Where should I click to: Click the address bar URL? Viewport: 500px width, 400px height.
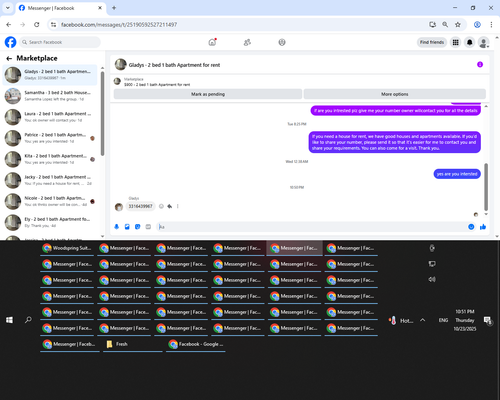coord(119,25)
